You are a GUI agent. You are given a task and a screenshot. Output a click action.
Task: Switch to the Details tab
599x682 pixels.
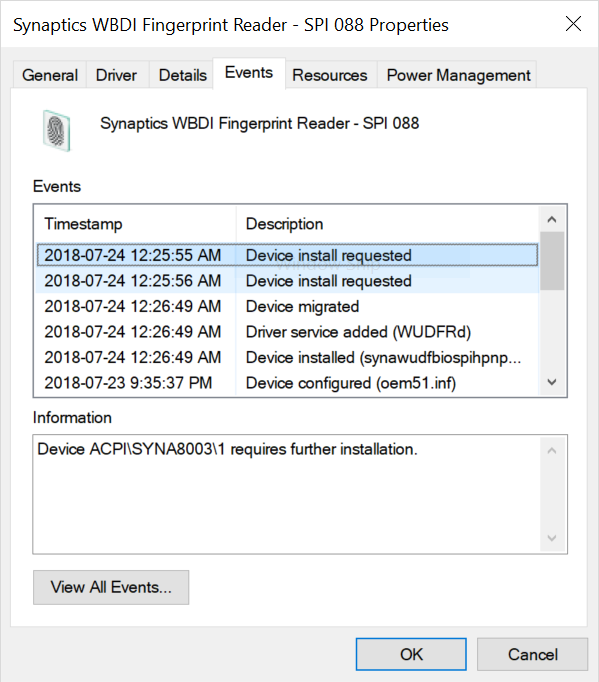click(x=182, y=75)
